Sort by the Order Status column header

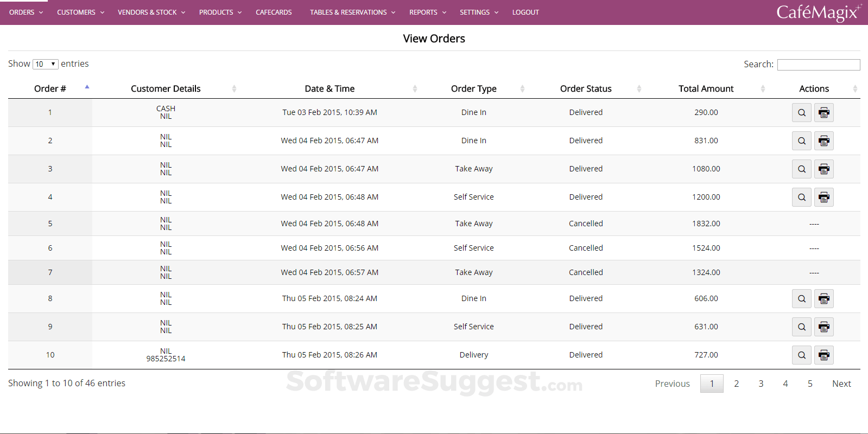pos(586,88)
